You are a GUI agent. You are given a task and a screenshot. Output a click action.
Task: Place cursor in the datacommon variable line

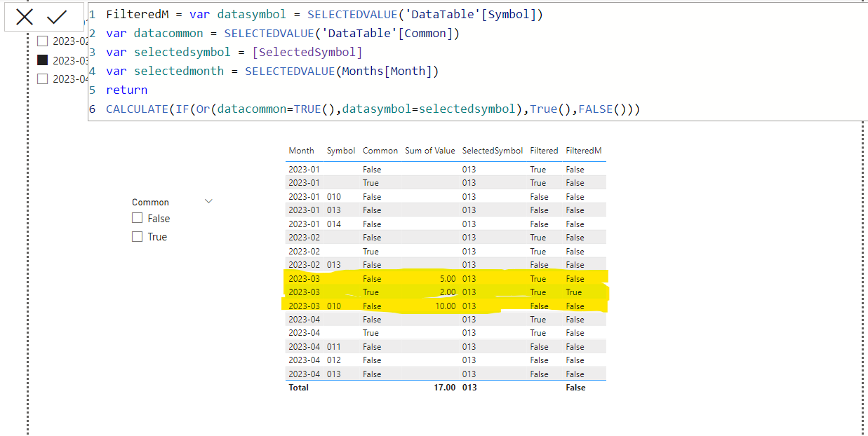pyautogui.click(x=283, y=34)
